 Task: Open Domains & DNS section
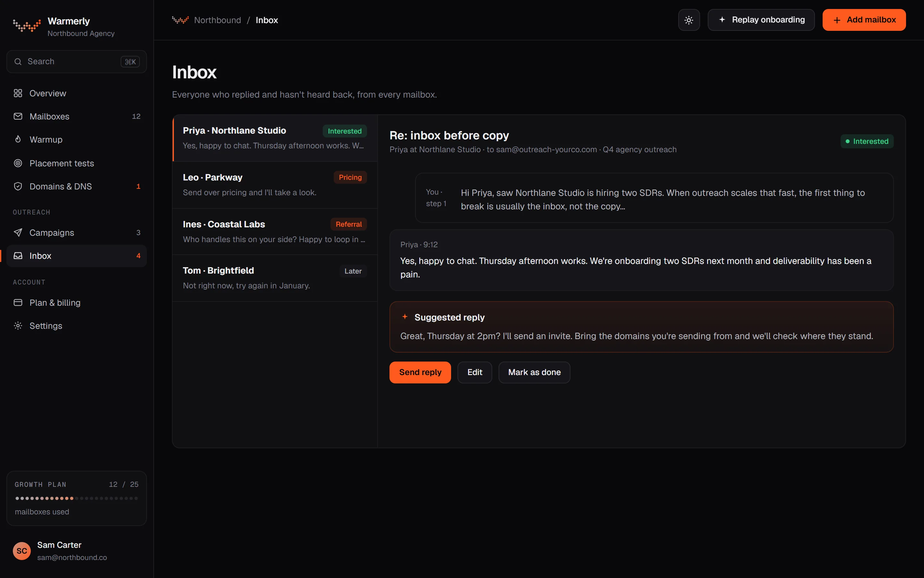coord(77,186)
